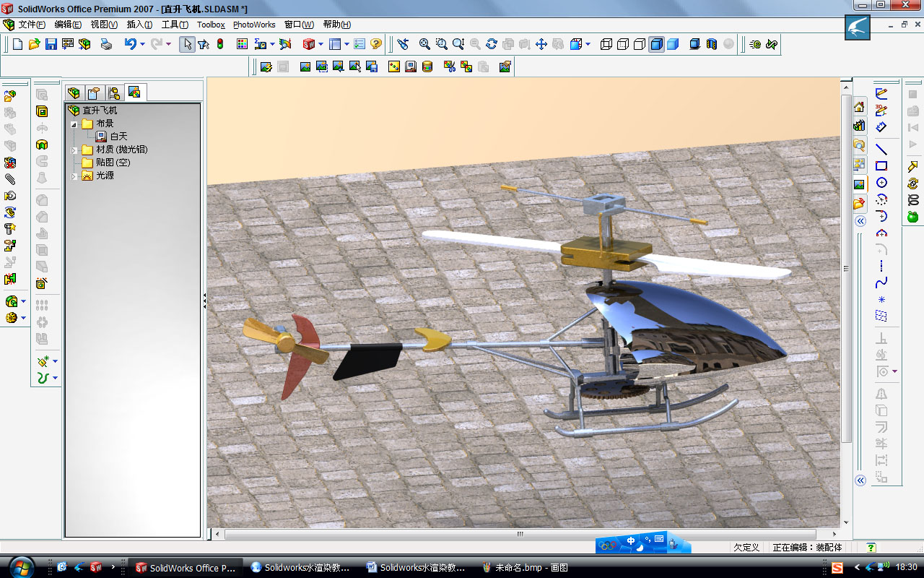924x578 pixels.
Task: Toggle Section View icon
Action: click(712, 44)
